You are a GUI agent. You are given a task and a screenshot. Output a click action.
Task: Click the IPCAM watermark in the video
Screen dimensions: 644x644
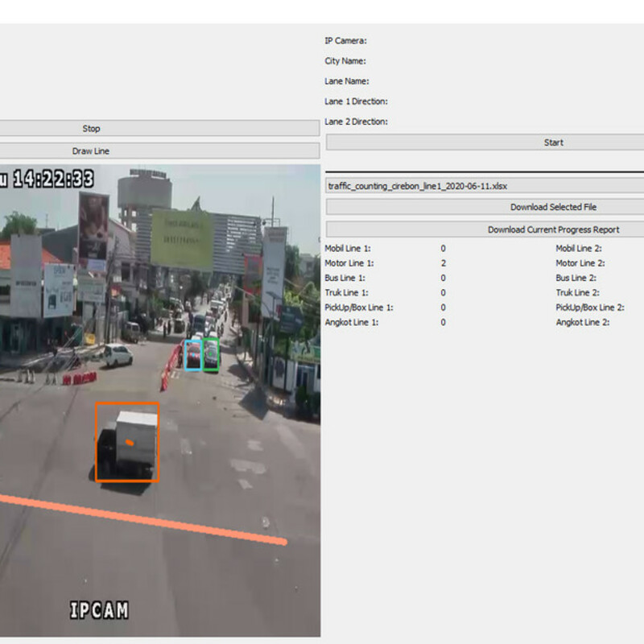[99, 610]
